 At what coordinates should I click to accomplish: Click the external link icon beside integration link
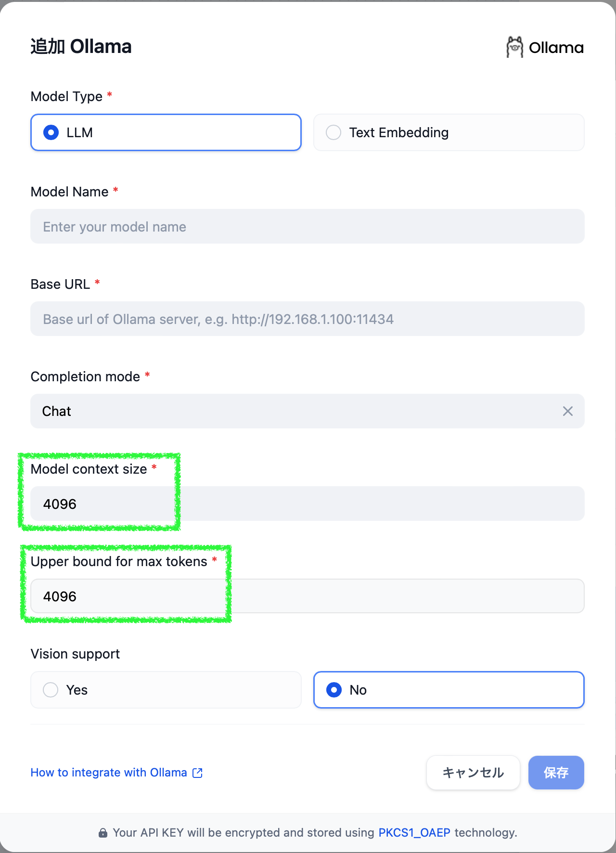[x=197, y=773]
